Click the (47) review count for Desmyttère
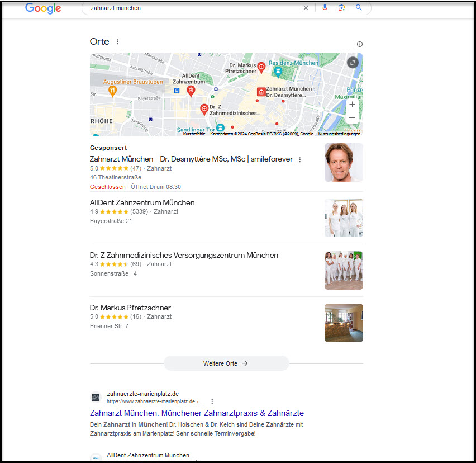 [136, 169]
